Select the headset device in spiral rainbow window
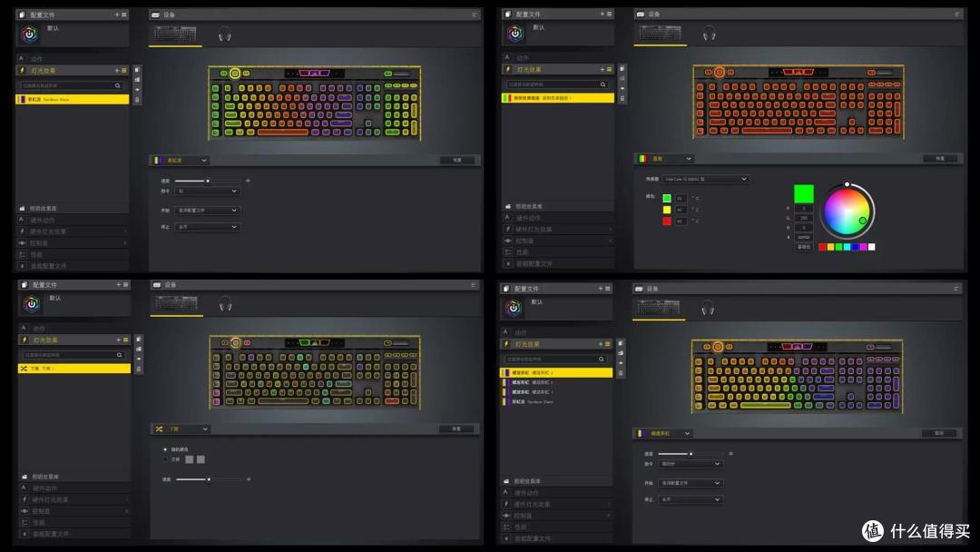 click(708, 308)
